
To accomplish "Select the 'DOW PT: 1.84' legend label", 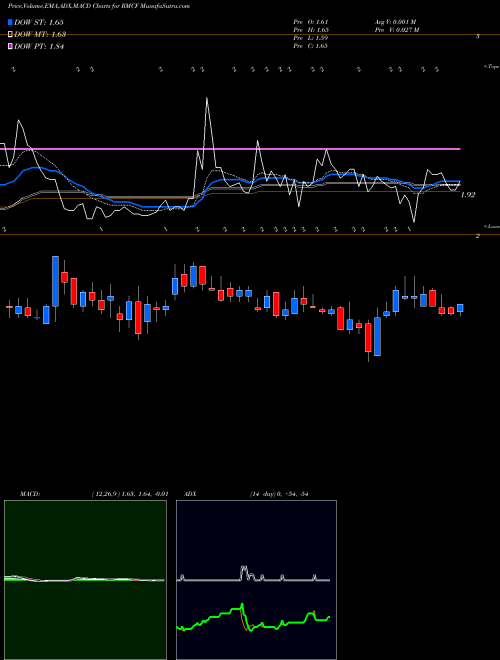I will coord(39,46).
